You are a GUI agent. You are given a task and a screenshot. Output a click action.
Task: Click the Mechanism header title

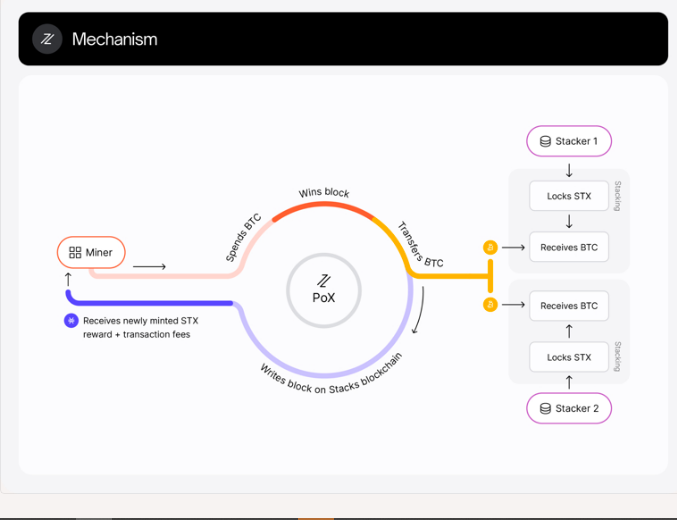[114, 40]
